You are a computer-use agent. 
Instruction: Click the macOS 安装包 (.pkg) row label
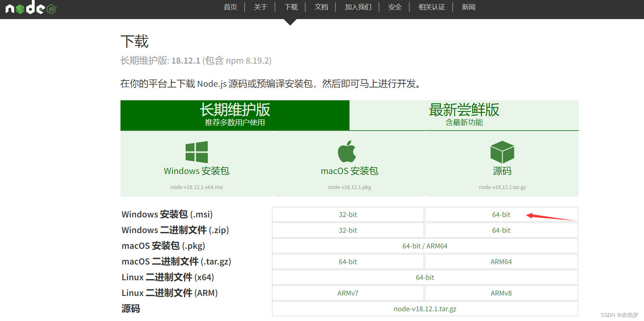[x=163, y=246]
